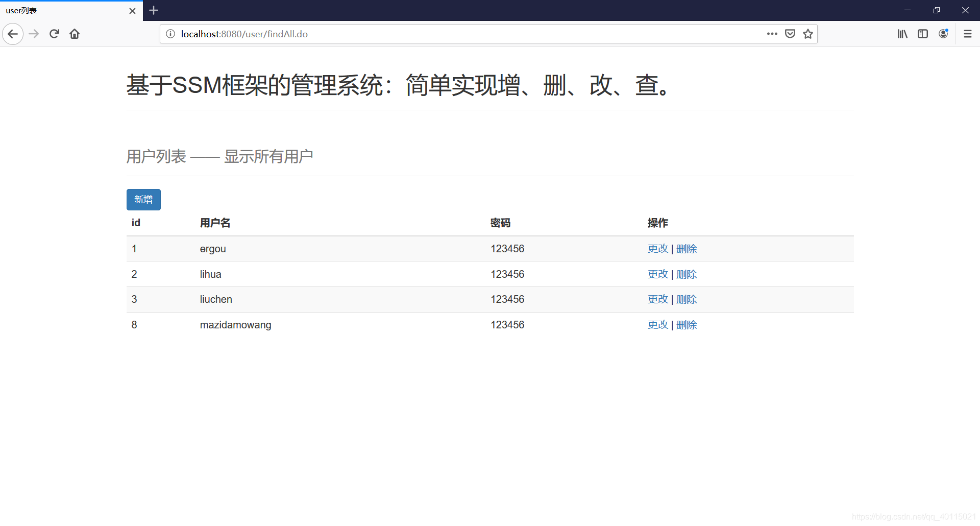The image size is (980, 526).
Task: Save page to Pocket
Action: point(790,34)
